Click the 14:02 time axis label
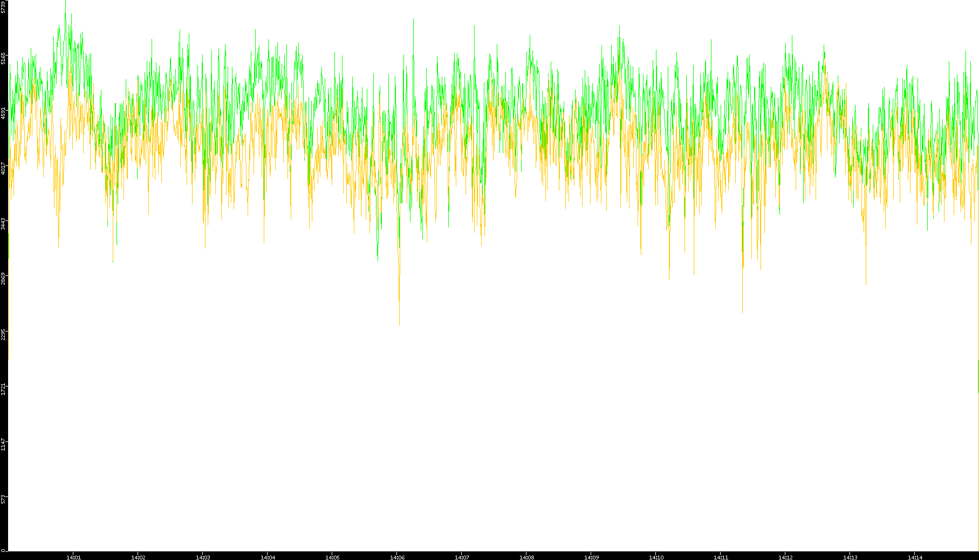The image size is (979, 560). (138, 557)
